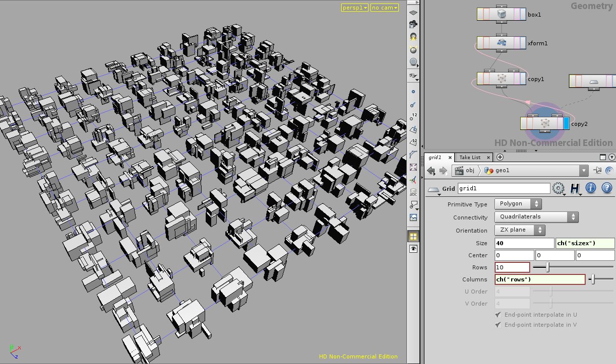The width and height of the screenshot is (616, 364).
Task: Open the Primitive Type dropdown
Action: (x=518, y=204)
